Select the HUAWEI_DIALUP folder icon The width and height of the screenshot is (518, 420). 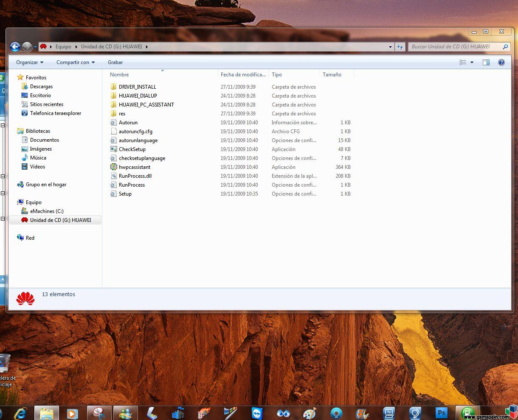tap(113, 95)
